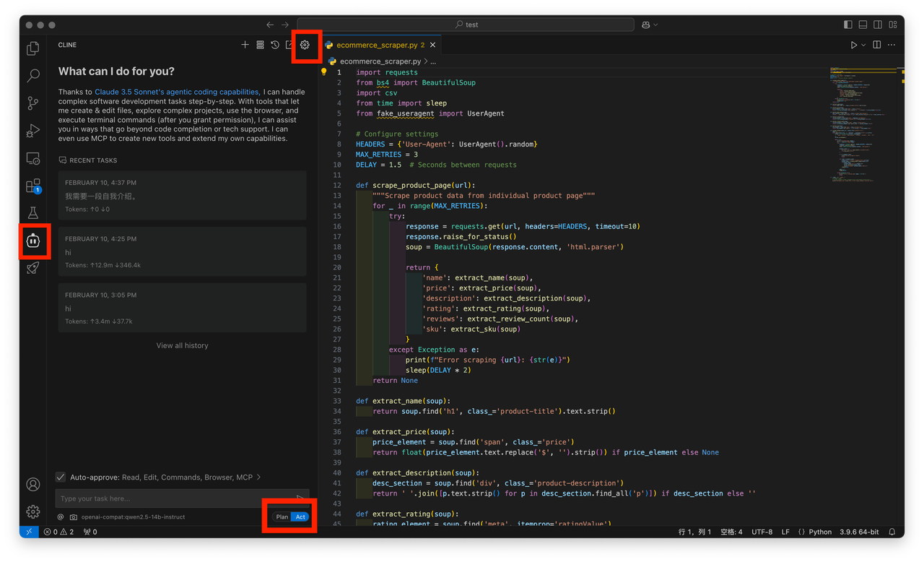Switch to Plan mode
Screen dimensions: 924x562
(x=282, y=516)
